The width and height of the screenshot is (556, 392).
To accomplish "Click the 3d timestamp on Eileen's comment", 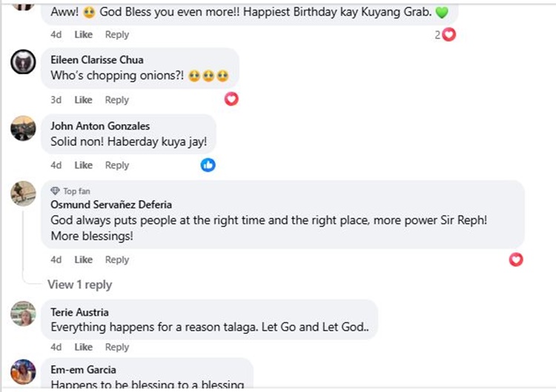I will [x=56, y=100].
